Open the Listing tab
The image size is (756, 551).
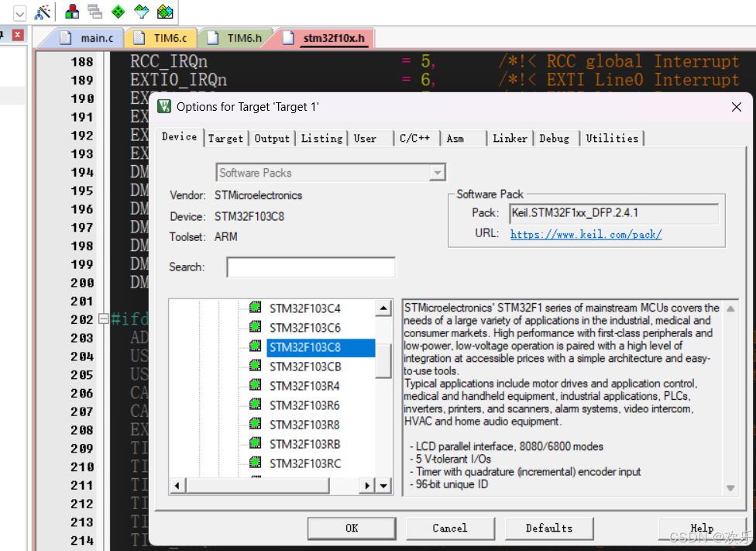tap(321, 139)
